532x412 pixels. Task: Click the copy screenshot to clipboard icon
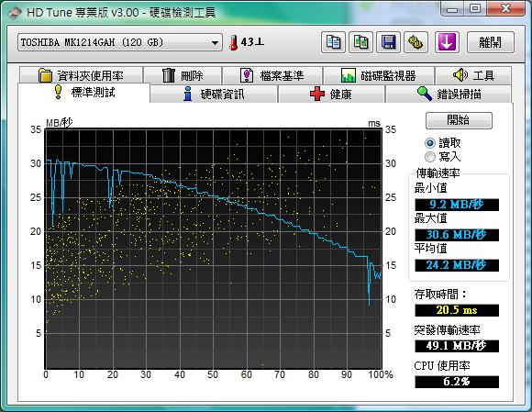[361, 42]
